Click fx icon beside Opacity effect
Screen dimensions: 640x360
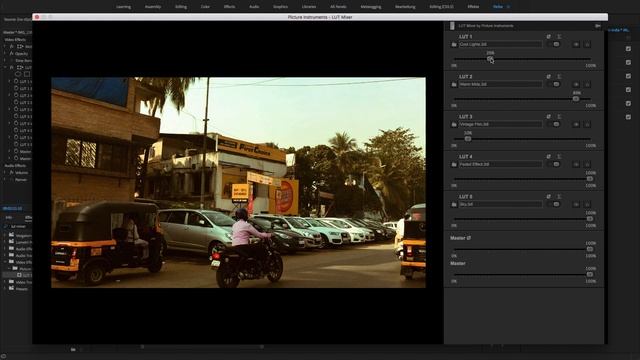tap(11, 53)
